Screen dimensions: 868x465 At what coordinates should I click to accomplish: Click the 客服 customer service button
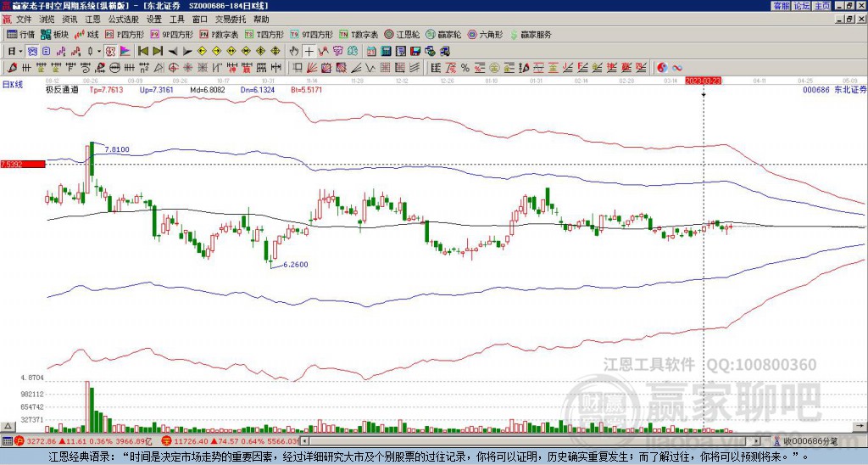tap(781, 6)
